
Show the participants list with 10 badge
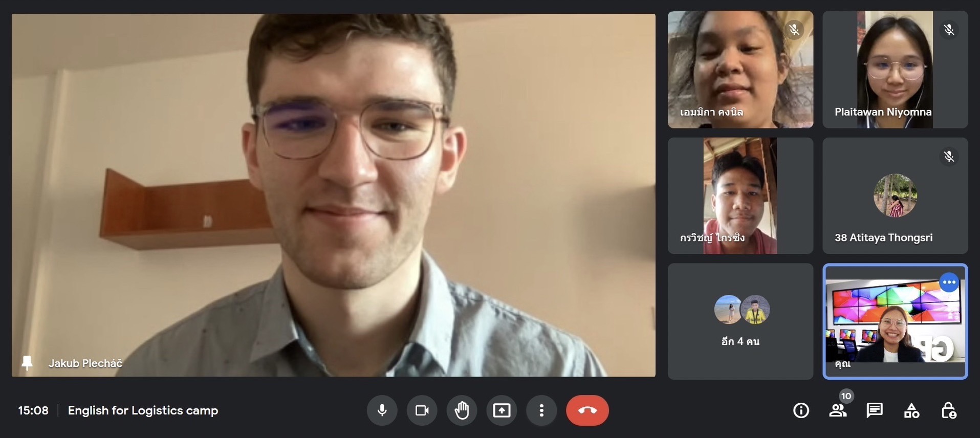[x=838, y=410]
